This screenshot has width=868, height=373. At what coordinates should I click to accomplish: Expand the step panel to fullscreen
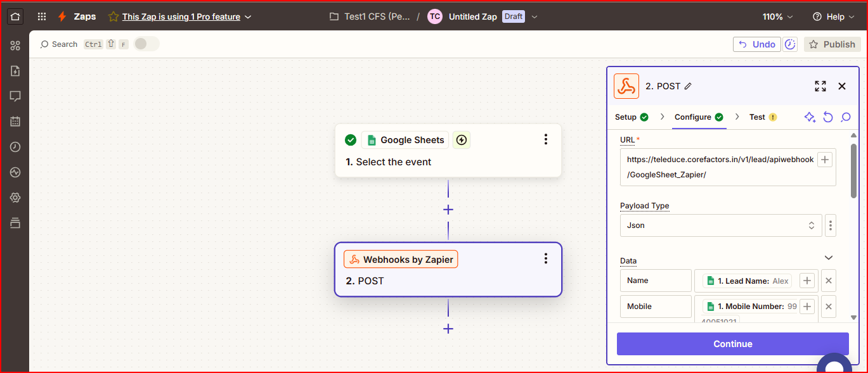(x=820, y=86)
